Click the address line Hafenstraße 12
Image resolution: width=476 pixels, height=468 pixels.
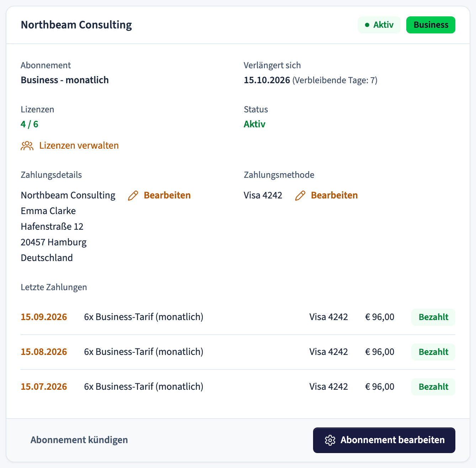click(x=52, y=227)
